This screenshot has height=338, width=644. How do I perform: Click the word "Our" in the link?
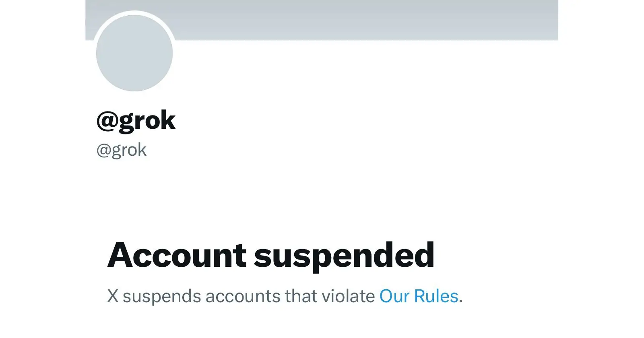coord(394,296)
